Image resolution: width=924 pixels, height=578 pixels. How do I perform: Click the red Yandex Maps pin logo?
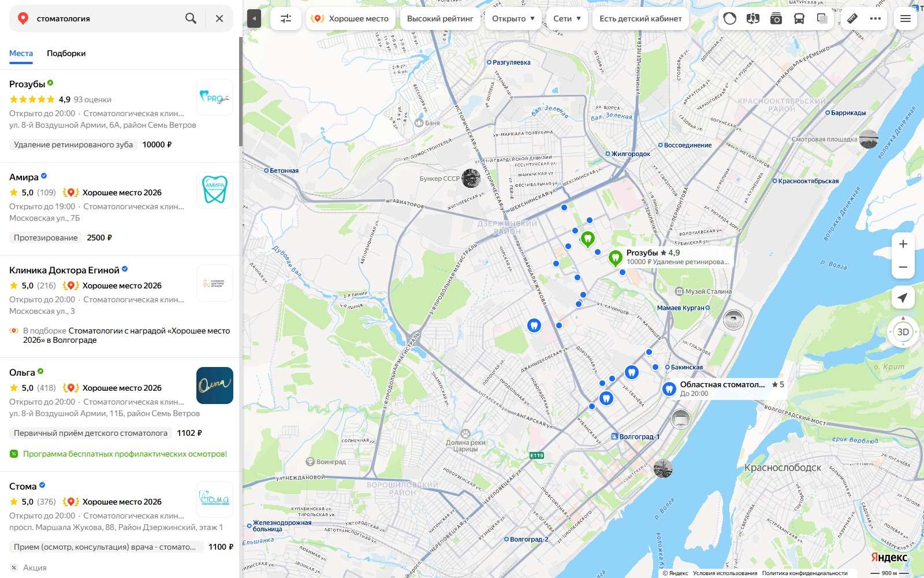23,18
